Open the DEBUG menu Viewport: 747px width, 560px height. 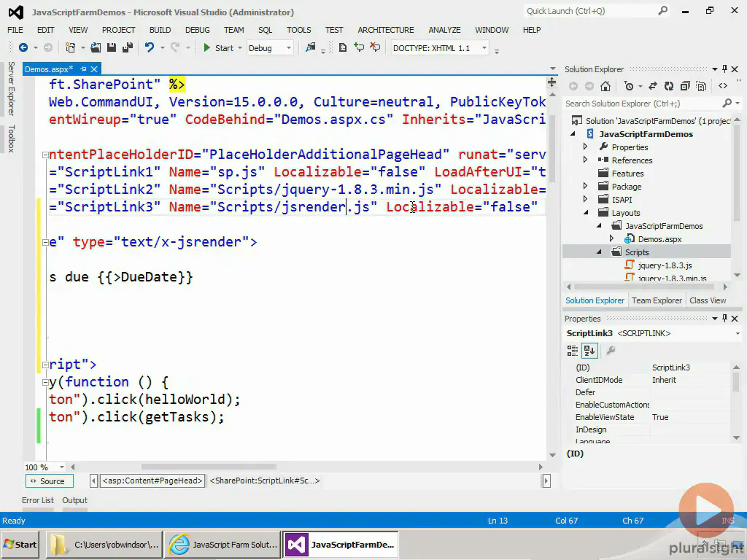click(x=197, y=29)
